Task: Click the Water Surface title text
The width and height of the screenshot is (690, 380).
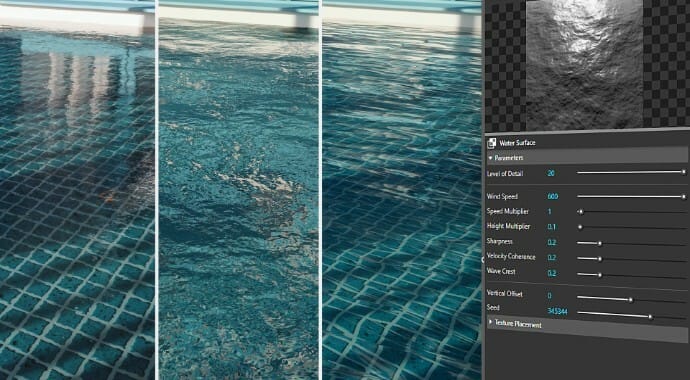Action: (x=517, y=143)
